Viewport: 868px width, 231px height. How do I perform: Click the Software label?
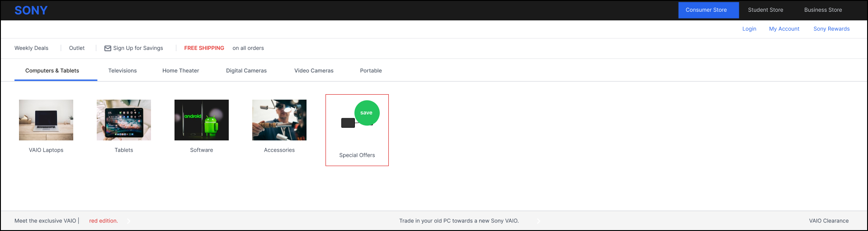click(x=202, y=150)
